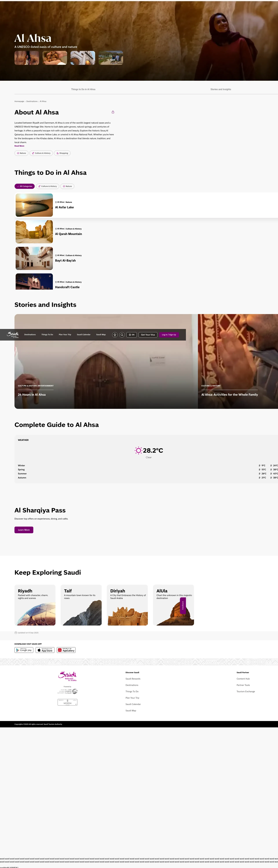Click the Saudi Tourism Authority footer logo

(67, 691)
